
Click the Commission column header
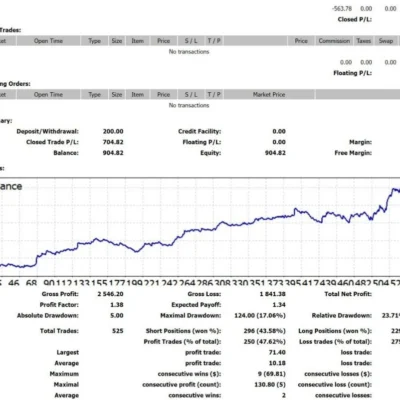(334, 41)
